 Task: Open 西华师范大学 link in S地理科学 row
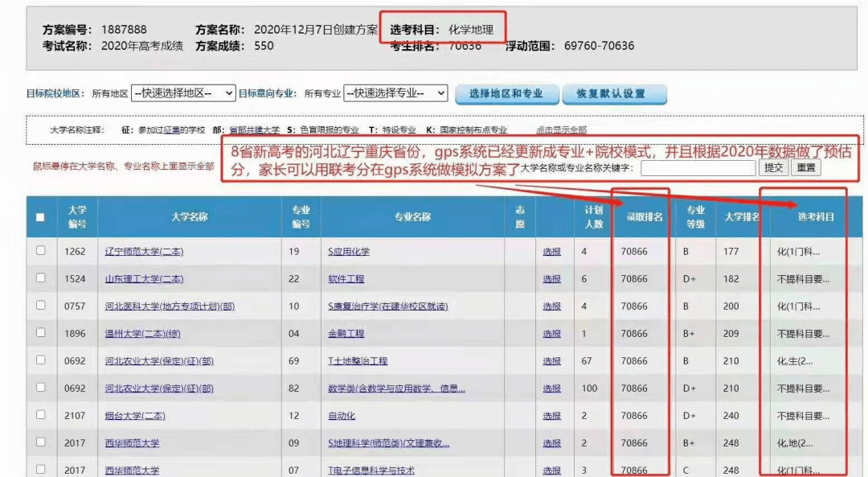tap(132, 443)
